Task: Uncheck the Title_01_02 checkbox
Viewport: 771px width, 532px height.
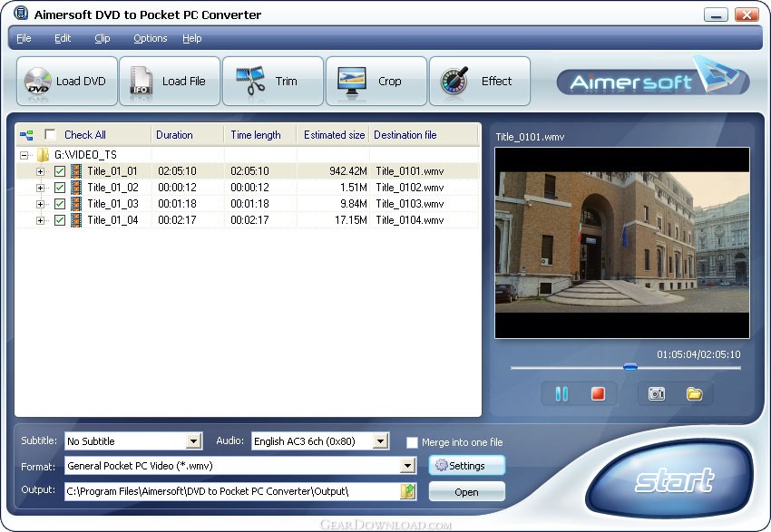Action: [60, 188]
